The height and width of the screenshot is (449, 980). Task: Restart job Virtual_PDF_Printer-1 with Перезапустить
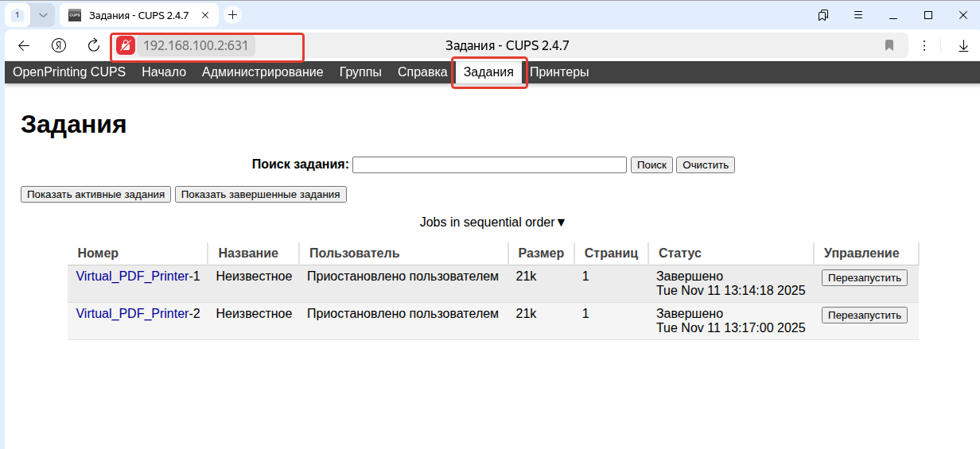coord(864,278)
